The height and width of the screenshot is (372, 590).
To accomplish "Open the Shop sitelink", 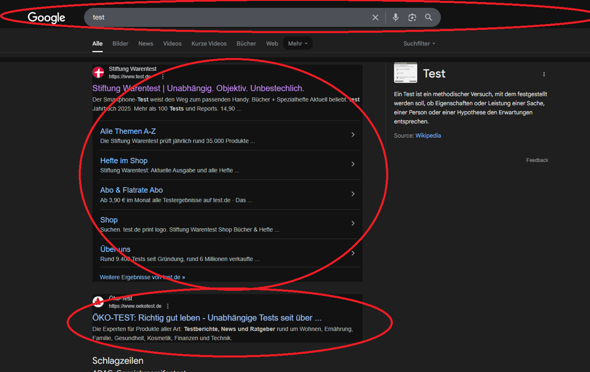I will point(109,220).
